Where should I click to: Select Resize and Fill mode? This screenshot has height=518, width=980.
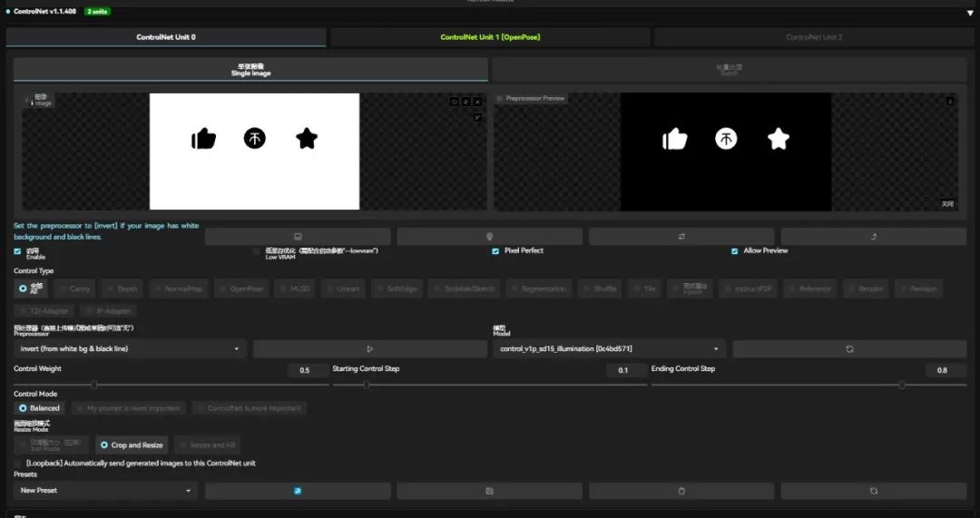208,445
